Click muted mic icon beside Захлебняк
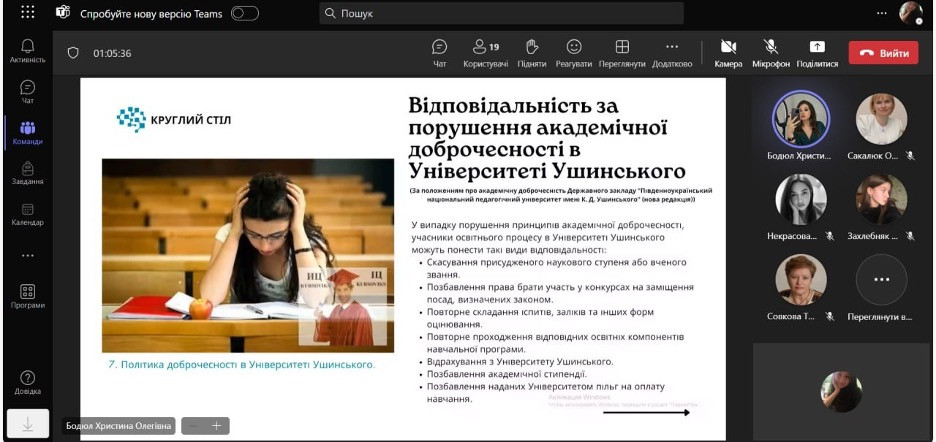 click(910, 236)
